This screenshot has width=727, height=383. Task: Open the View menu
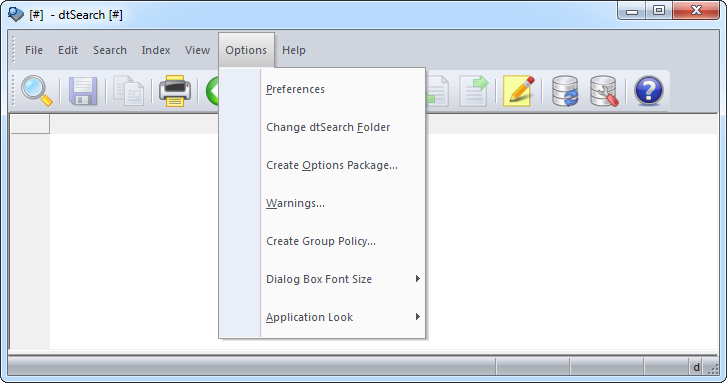(198, 50)
